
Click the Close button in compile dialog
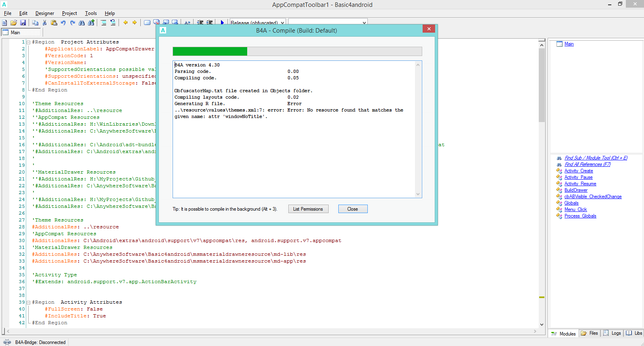pyautogui.click(x=353, y=209)
